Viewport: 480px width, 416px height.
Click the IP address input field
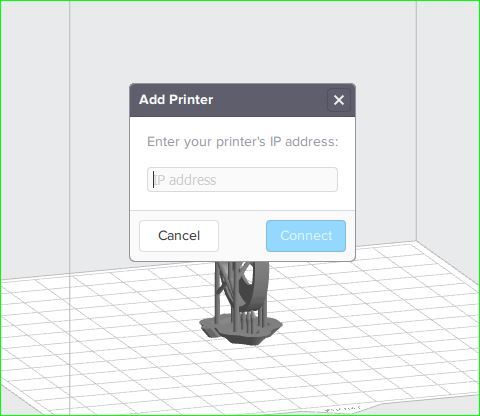[242, 180]
